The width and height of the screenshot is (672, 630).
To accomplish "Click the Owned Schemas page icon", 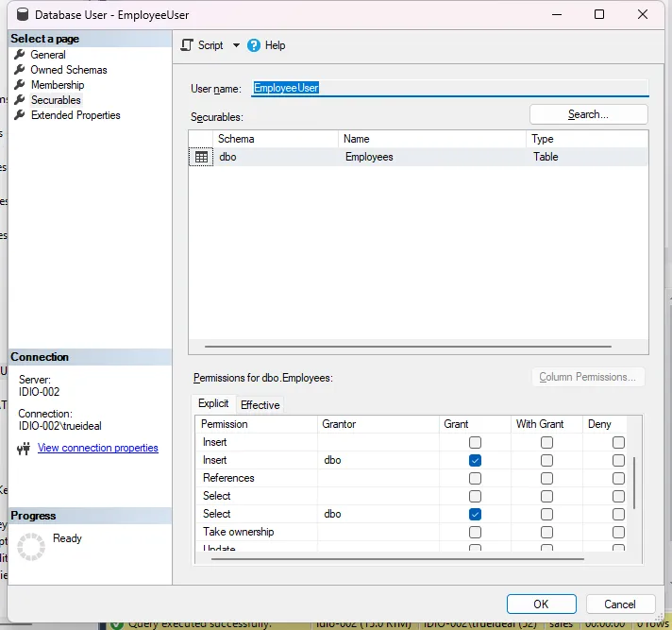I will click(x=20, y=70).
